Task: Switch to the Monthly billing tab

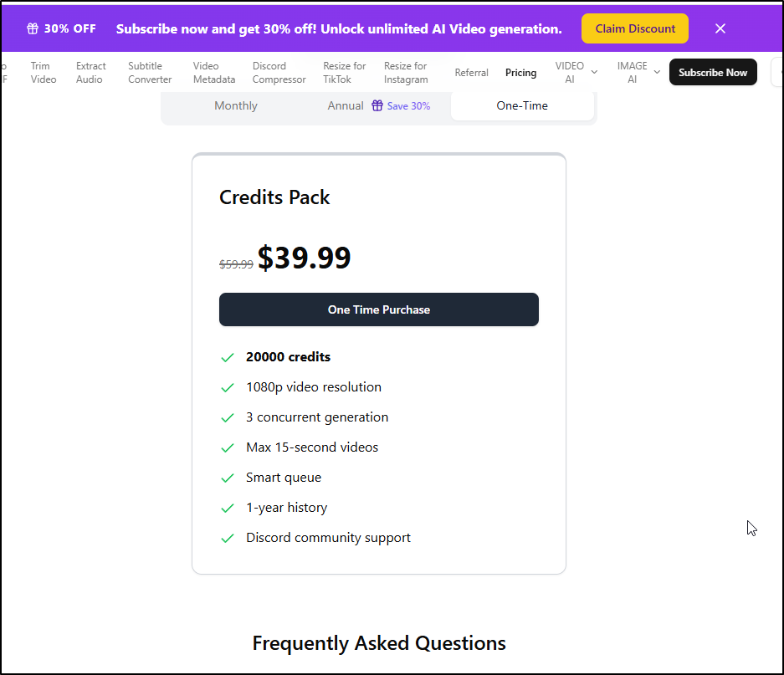Action: [x=236, y=106]
